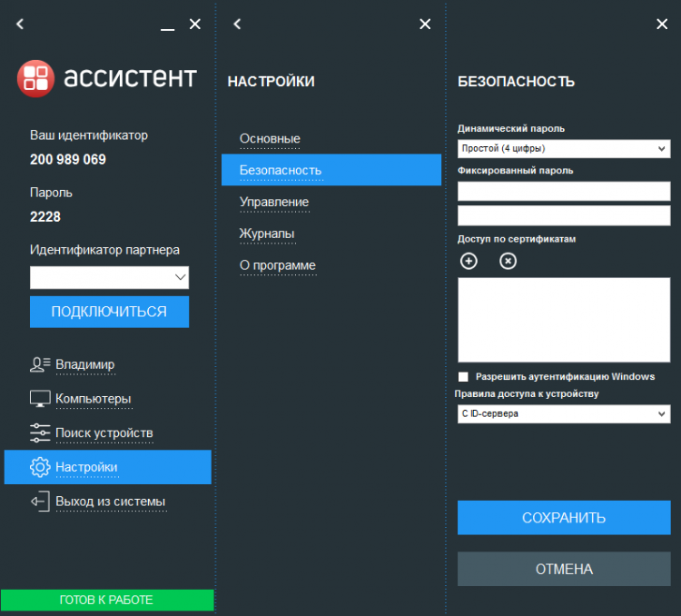Image resolution: width=681 pixels, height=616 pixels.
Task: Focus the first Фиксированный пароль field
Action: (x=563, y=191)
